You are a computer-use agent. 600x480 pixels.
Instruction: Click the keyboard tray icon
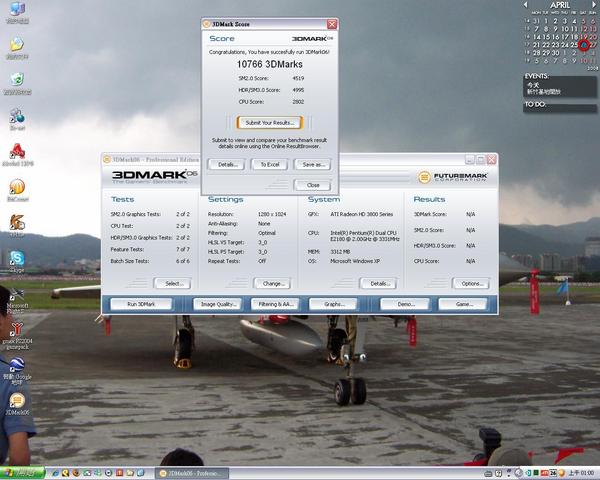pyautogui.click(x=488, y=474)
